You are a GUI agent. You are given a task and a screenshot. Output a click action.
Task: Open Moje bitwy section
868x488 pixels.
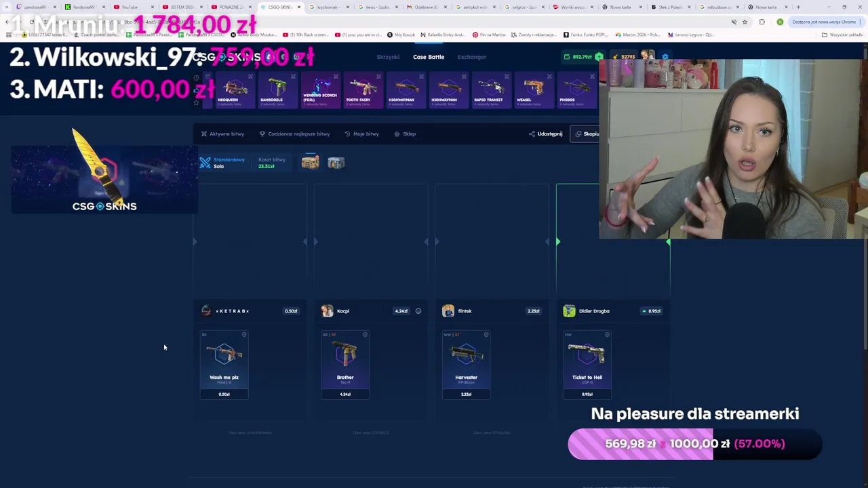pos(361,134)
